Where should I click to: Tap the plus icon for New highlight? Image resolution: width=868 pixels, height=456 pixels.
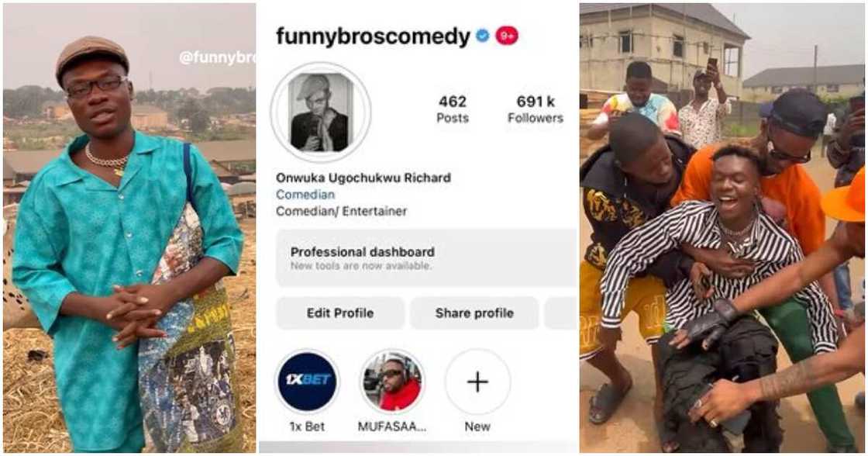click(x=477, y=382)
